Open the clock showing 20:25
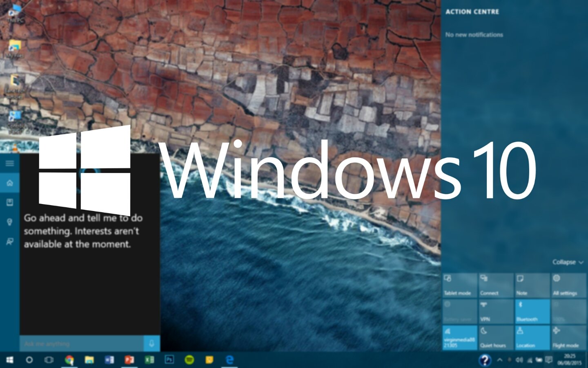The width and height of the screenshot is (588, 368). pos(569,360)
